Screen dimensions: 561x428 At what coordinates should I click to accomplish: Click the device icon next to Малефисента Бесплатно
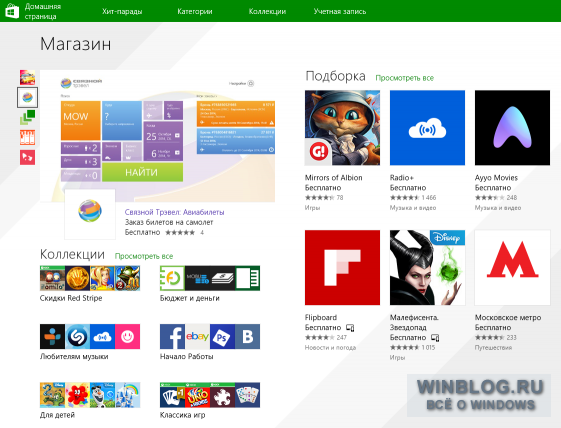tap(435, 337)
